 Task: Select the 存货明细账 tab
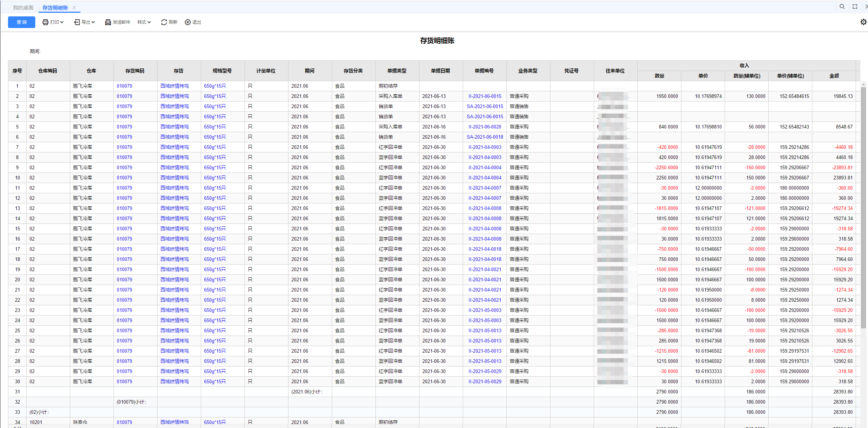(55, 8)
